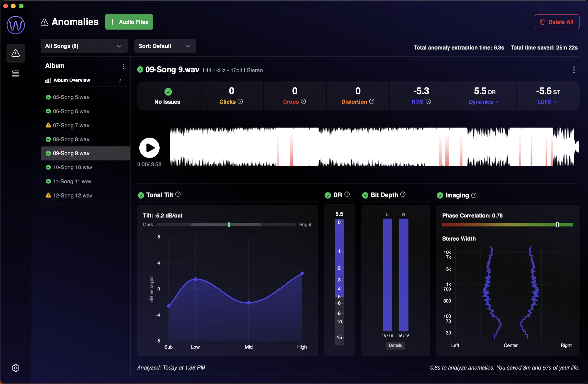Select 08-Song 8.wav in the album list
This screenshot has height=384, width=588.
click(85, 139)
